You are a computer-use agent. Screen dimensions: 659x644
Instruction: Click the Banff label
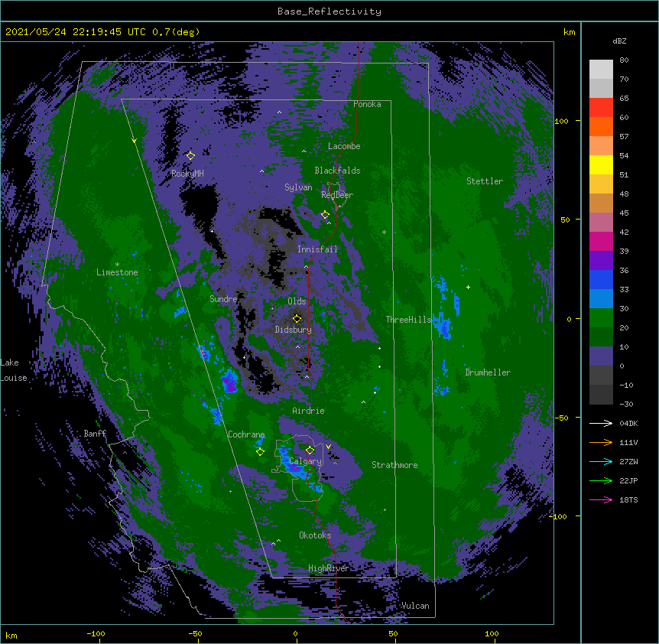coord(95,434)
